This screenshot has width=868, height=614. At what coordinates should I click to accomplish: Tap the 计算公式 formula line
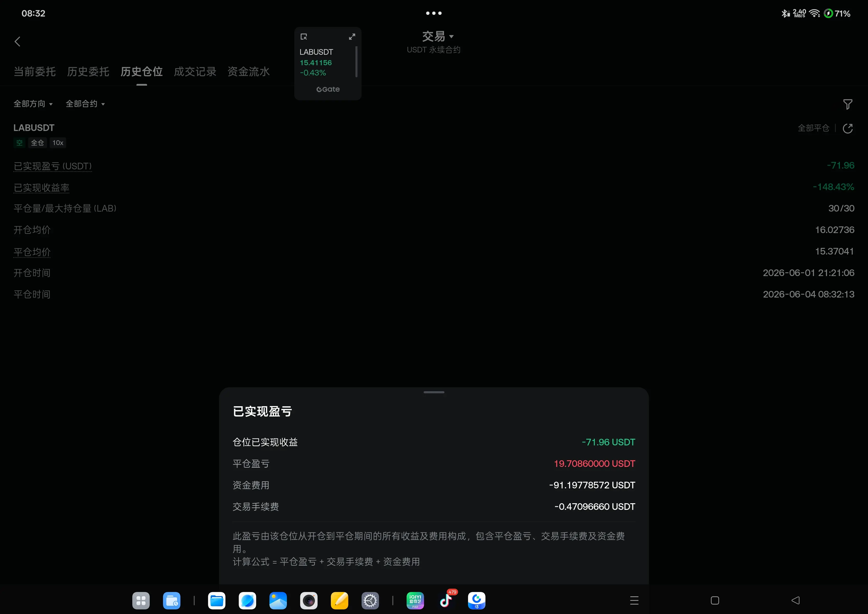tap(326, 562)
